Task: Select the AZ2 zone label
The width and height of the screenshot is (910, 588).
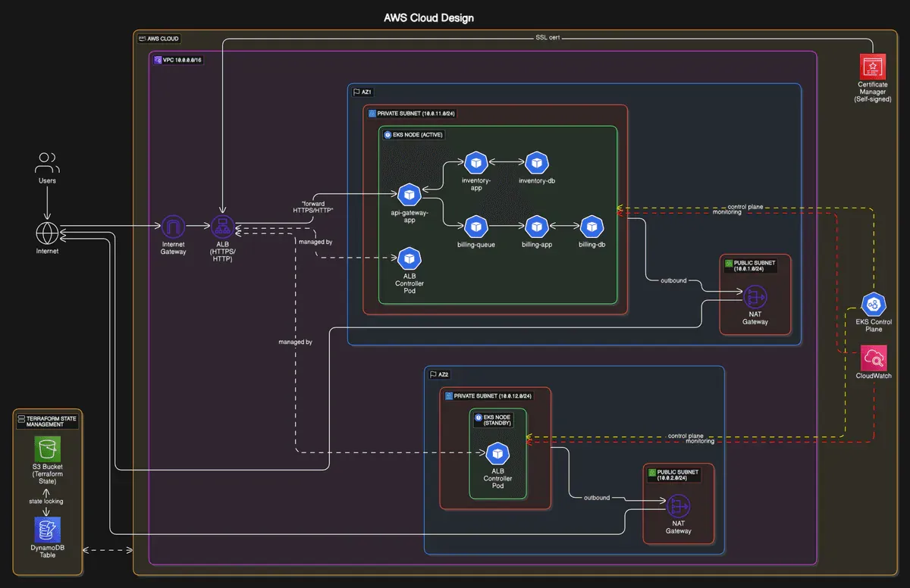Action: pyautogui.click(x=438, y=374)
